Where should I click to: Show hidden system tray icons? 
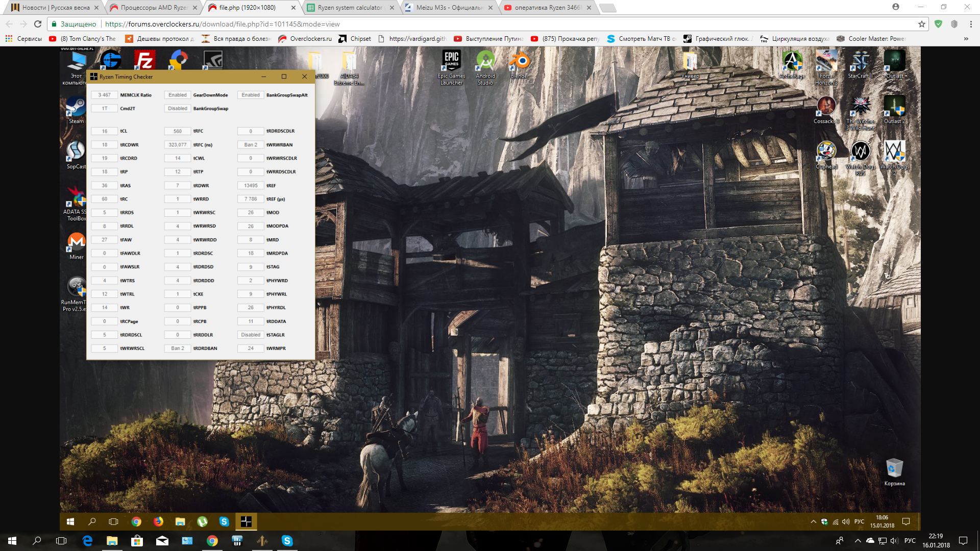[857, 541]
